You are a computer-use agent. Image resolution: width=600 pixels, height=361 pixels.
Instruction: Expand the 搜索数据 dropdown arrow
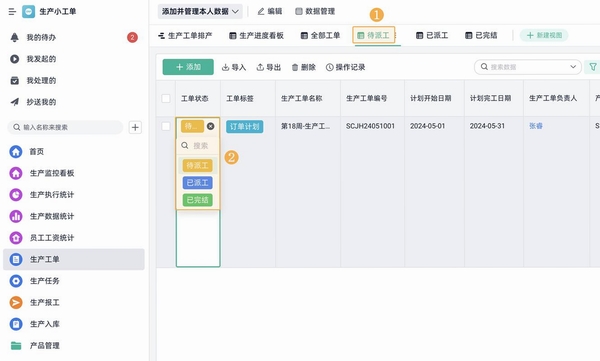coord(573,67)
